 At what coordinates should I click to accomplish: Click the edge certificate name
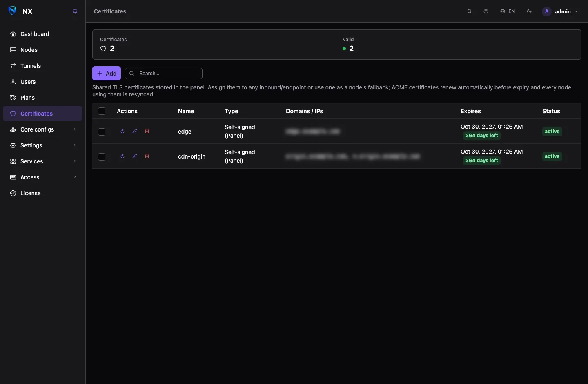point(185,132)
